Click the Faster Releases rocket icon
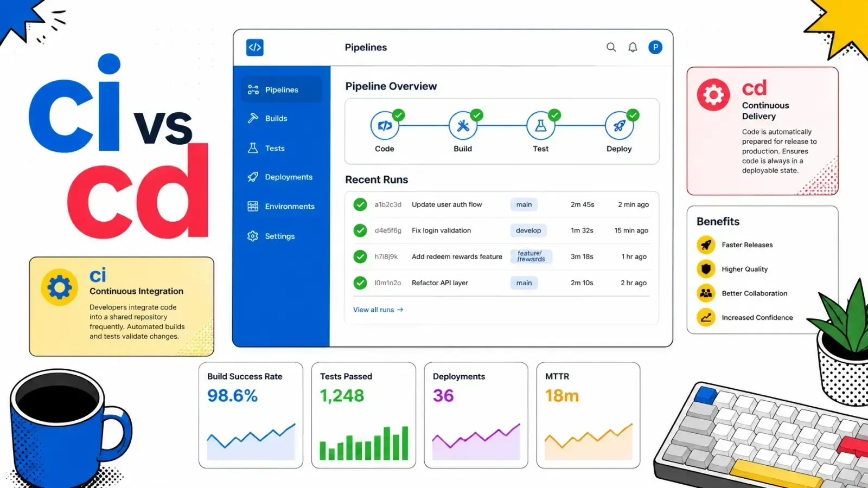Viewport: 868px width, 488px height. (706, 245)
